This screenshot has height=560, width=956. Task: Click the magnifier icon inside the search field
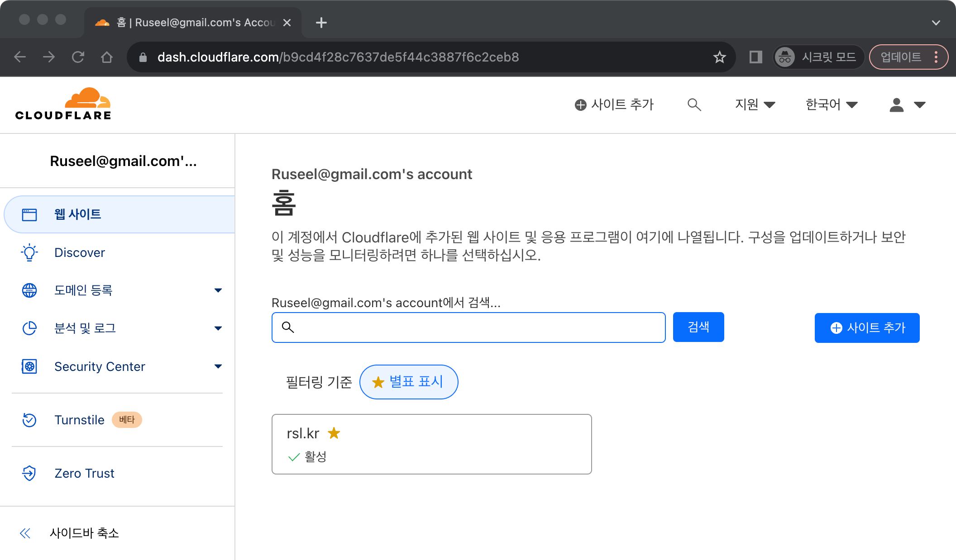(288, 327)
